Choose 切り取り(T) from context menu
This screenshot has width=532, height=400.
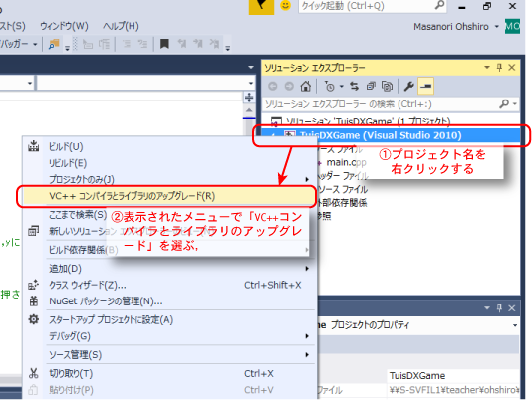71,373
